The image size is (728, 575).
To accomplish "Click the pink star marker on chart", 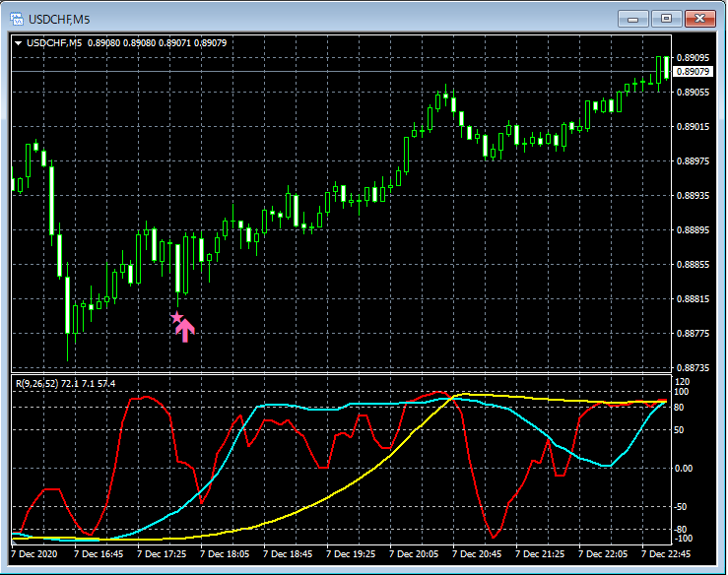I will pyautogui.click(x=176, y=317).
